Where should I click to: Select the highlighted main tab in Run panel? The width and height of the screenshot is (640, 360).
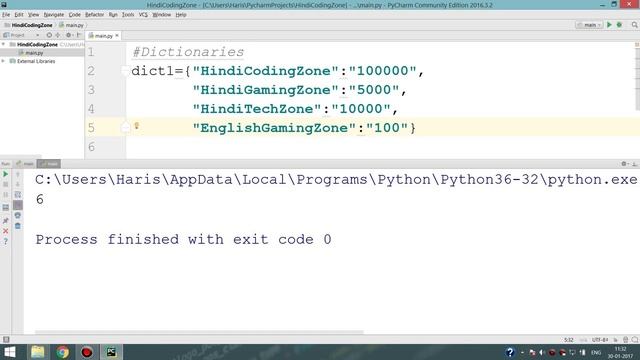(x=49, y=164)
